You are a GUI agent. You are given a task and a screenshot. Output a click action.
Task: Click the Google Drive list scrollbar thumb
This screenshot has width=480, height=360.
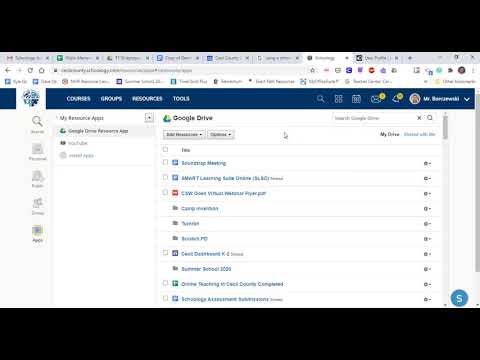click(445, 126)
